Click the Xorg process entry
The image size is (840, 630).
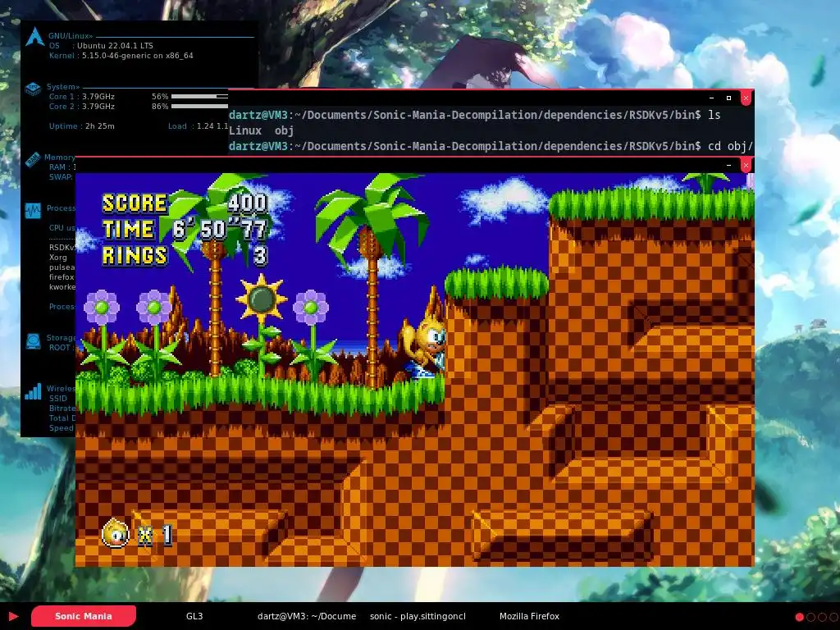tap(58, 257)
